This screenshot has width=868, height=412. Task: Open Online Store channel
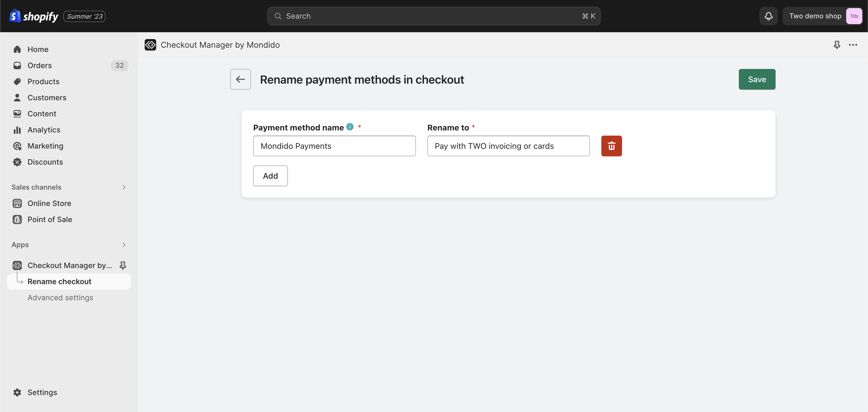pos(69,204)
